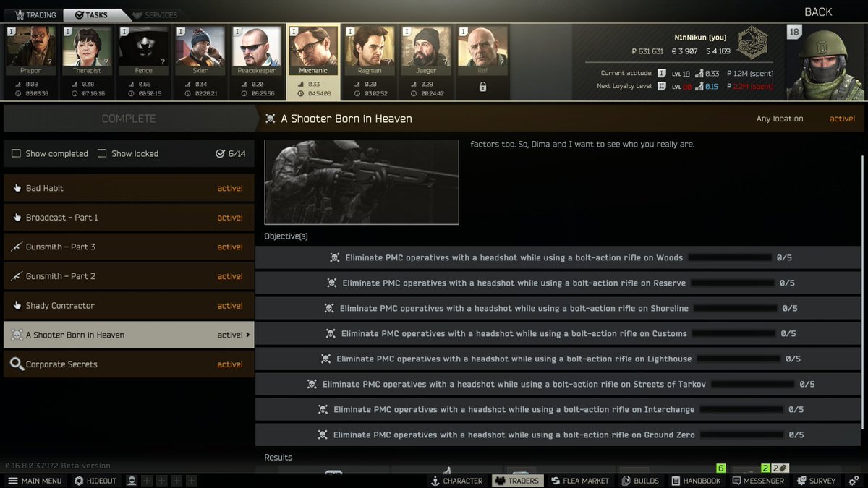Enable the Show completed checkbox
Image resolution: width=868 pixels, height=488 pixels.
click(x=16, y=153)
